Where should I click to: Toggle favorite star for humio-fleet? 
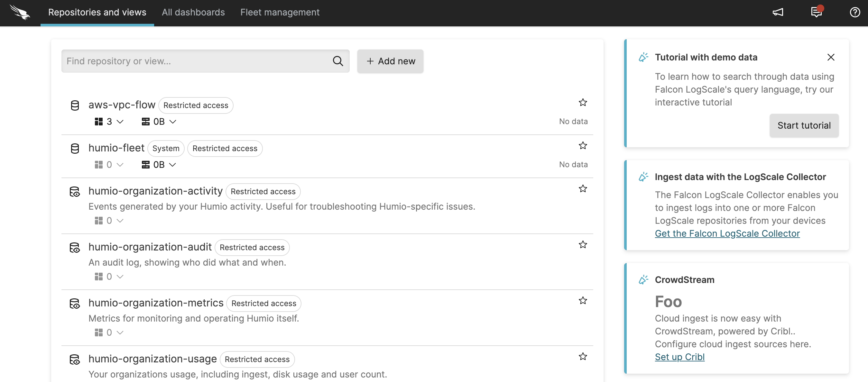pyautogui.click(x=583, y=146)
